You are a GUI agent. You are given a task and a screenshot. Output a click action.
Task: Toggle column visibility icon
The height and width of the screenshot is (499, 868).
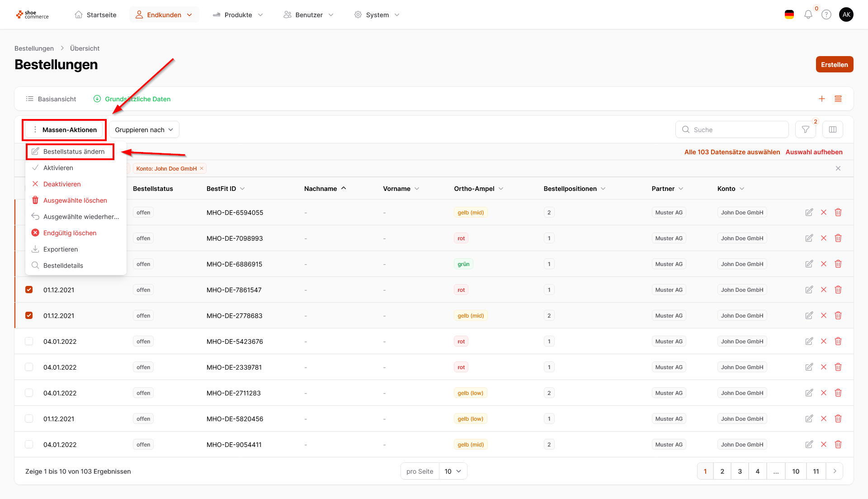pyautogui.click(x=832, y=130)
